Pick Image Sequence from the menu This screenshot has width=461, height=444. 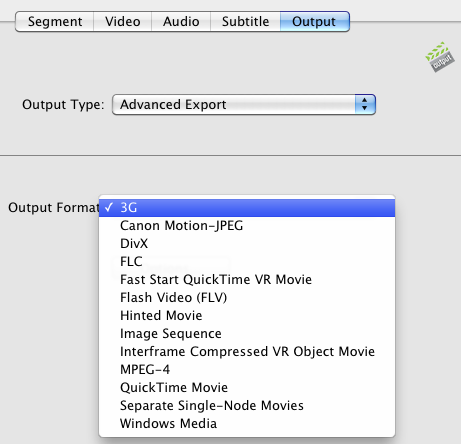(247, 334)
